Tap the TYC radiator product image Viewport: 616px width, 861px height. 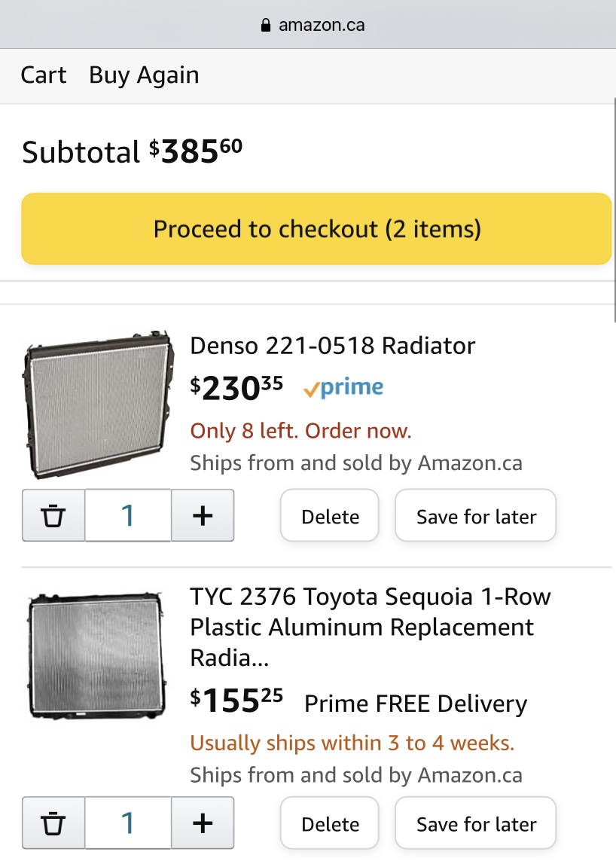pos(96,656)
